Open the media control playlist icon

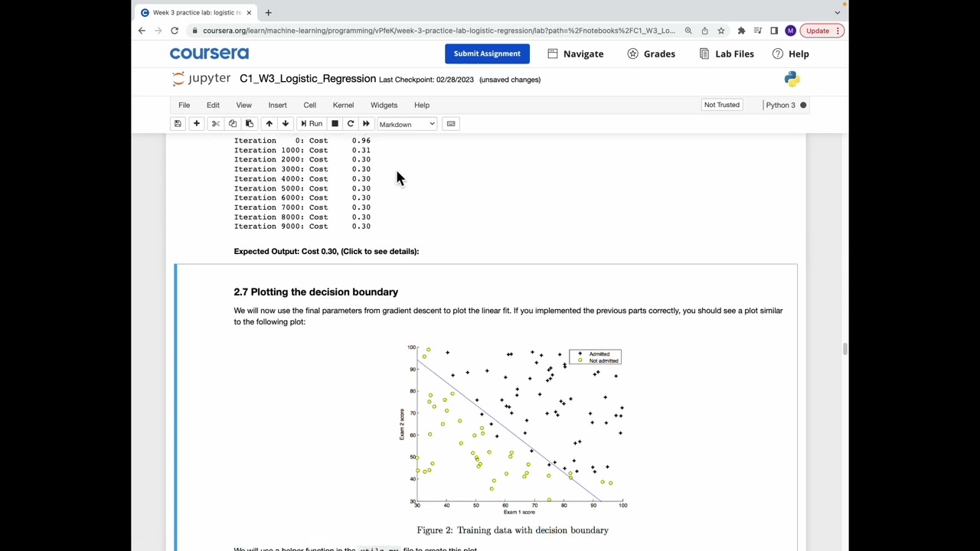pos(757,31)
